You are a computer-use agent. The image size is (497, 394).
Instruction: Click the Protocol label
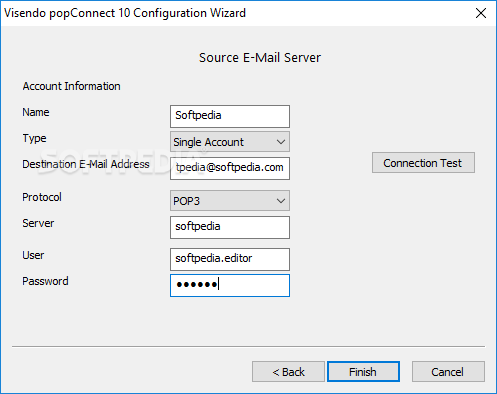click(42, 197)
